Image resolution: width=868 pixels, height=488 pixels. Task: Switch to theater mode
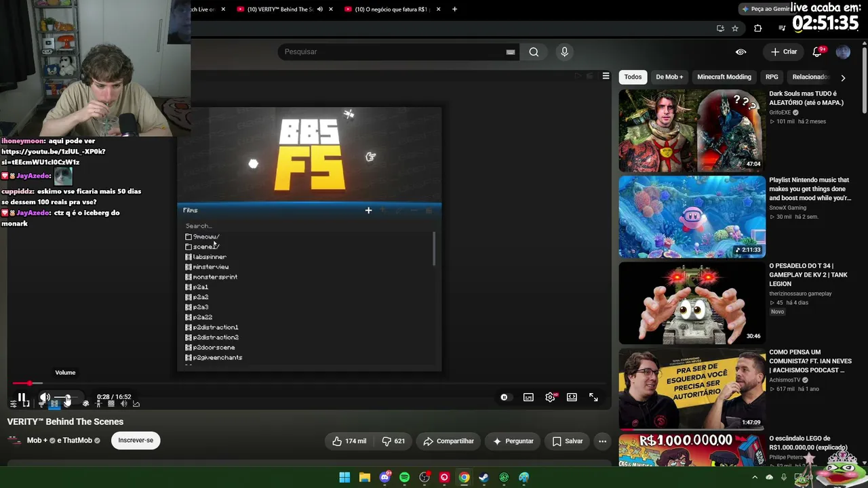(x=572, y=397)
